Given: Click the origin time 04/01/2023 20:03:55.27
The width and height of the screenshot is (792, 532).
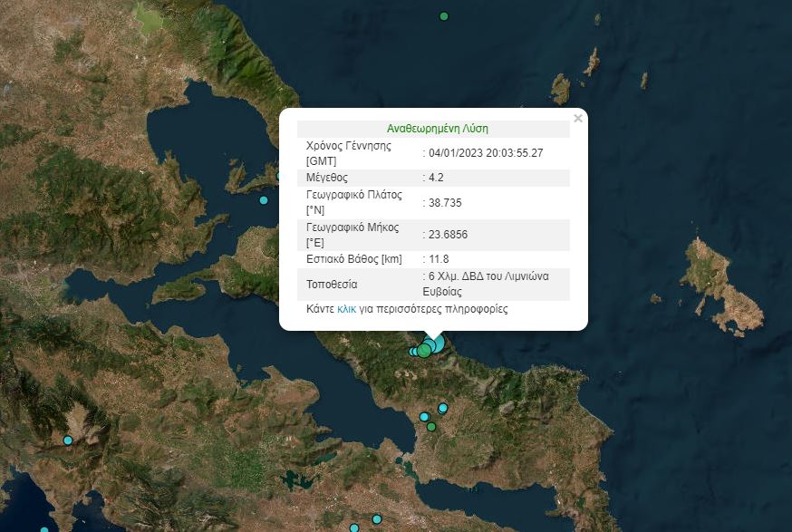Looking at the screenshot, I should (x=483, y=153).
